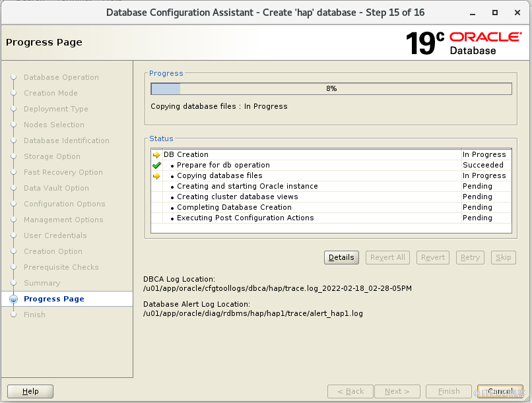
Task: Click the DB Creation status row
Action: pos(331,154)
